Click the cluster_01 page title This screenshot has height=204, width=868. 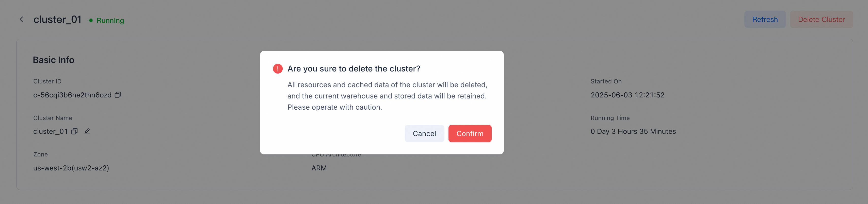pos(58,19)
